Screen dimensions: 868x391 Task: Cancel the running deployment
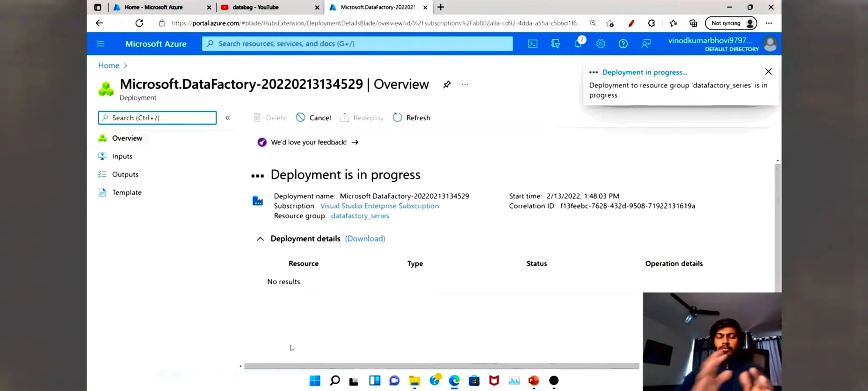313,117
